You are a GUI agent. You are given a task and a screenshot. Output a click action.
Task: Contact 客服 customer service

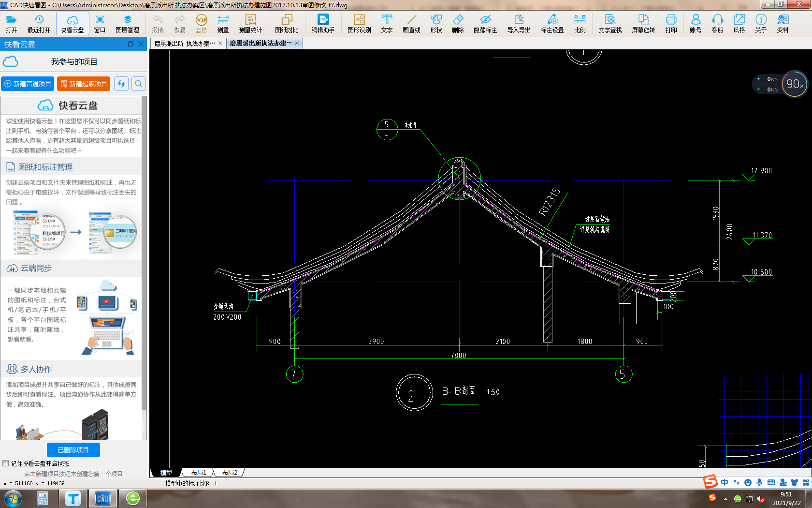[717, 23]
